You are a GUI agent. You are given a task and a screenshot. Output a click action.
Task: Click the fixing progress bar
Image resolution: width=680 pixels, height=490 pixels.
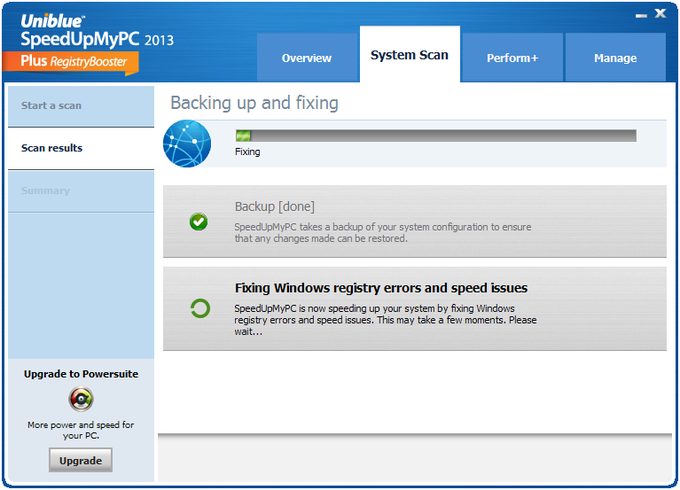coord(436,136)
